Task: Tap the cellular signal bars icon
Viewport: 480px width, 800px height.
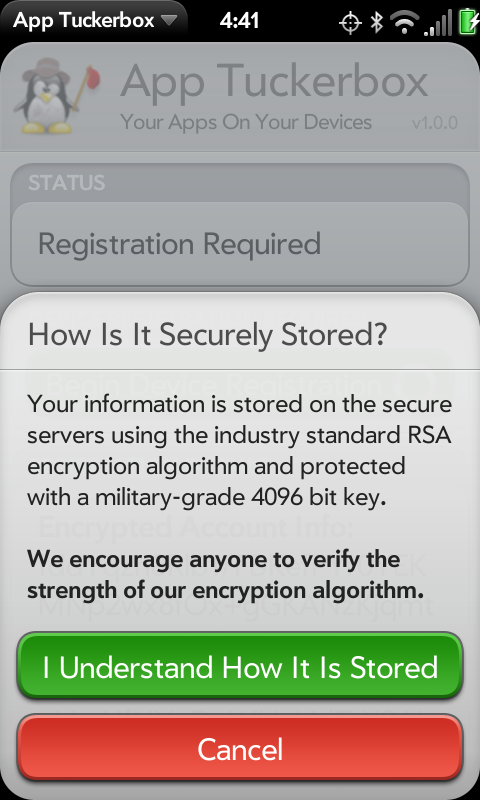Action: (x=438, y=22)
